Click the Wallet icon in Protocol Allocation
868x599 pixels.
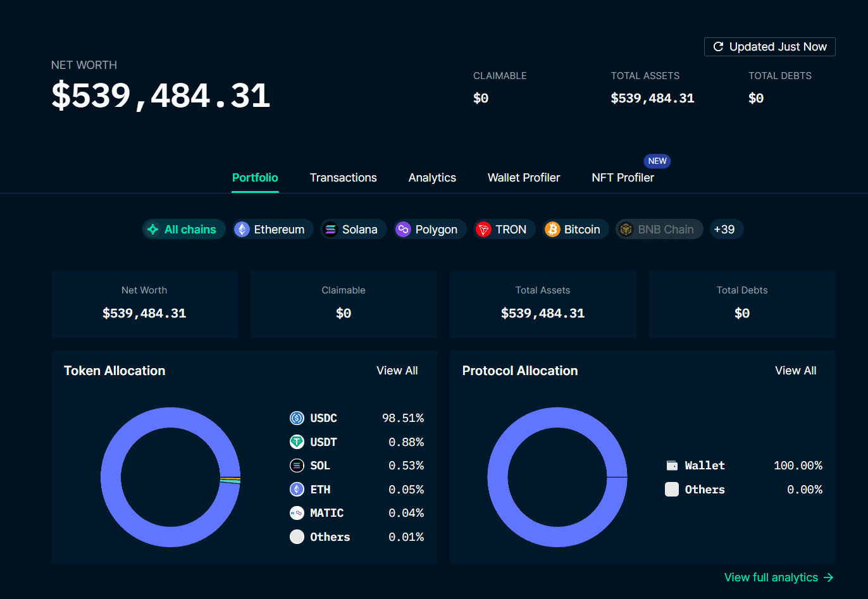pyautogui.click(x=672, y=466)
